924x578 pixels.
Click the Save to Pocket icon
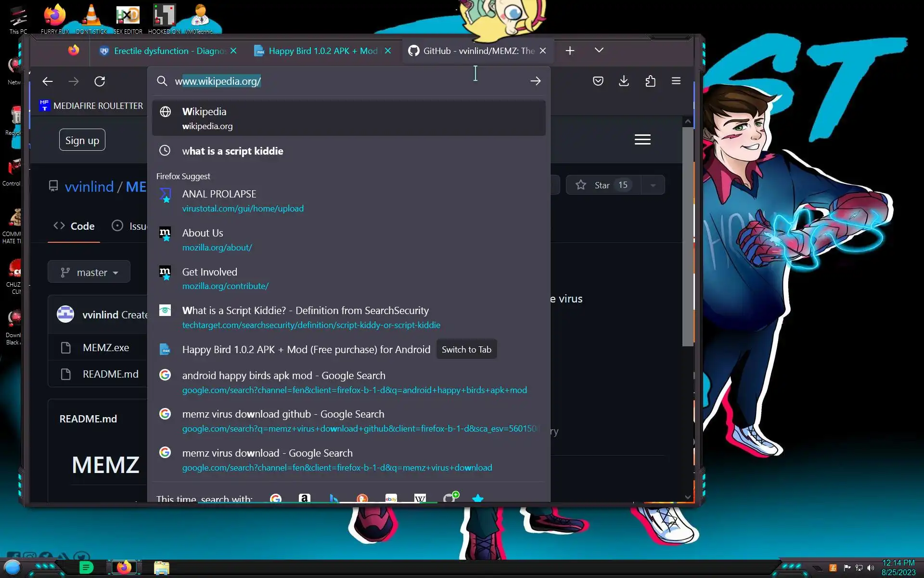coord(598,81)
